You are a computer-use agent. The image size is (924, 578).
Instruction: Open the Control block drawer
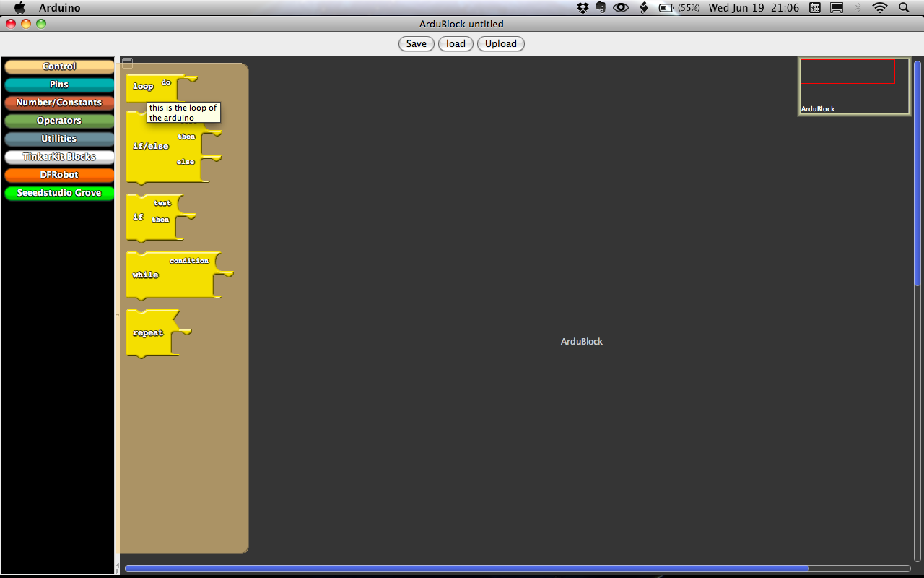click(59, 66)
